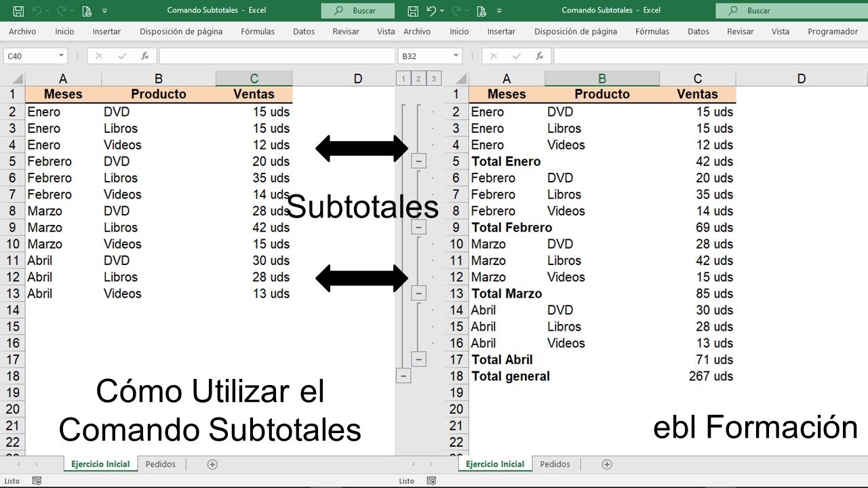Open the Vista tab in left window
Image resolution: width=868 pixels, height=488 pixels.
pyautogui.click(x=386, y=31)
